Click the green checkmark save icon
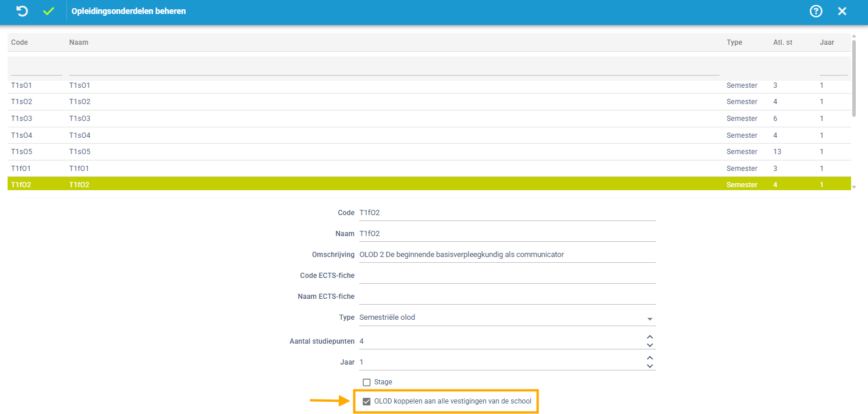The width and height of the screenshot is (868, 414). coord(48,11)
